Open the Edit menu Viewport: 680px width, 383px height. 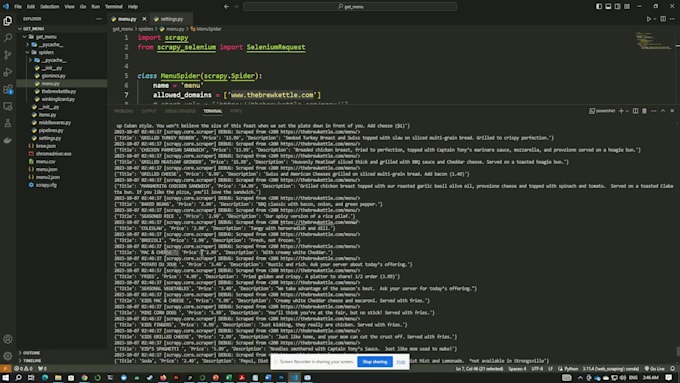31,7
